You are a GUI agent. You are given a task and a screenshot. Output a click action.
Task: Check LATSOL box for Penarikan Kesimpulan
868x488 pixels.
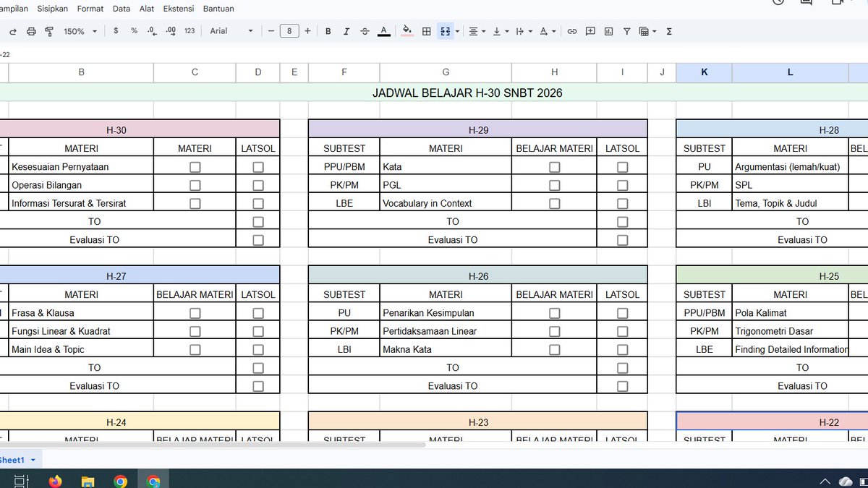click(622, 313)
